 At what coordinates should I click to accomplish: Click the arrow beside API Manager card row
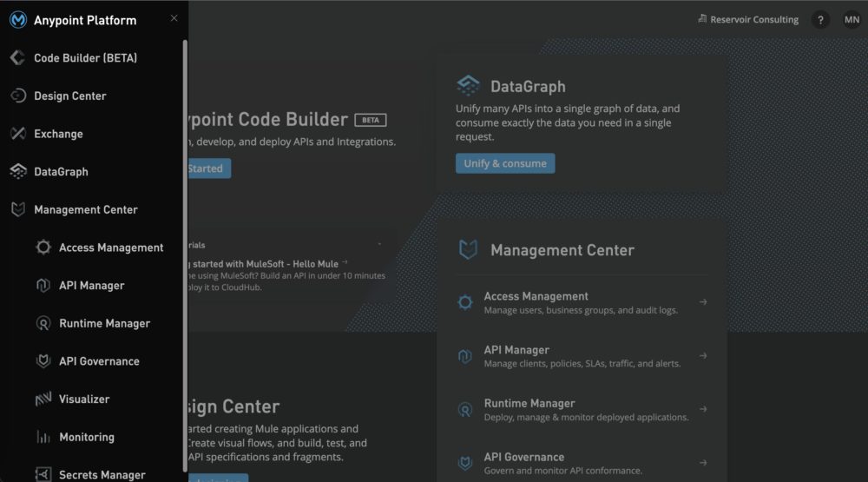(x=703, y=356)
